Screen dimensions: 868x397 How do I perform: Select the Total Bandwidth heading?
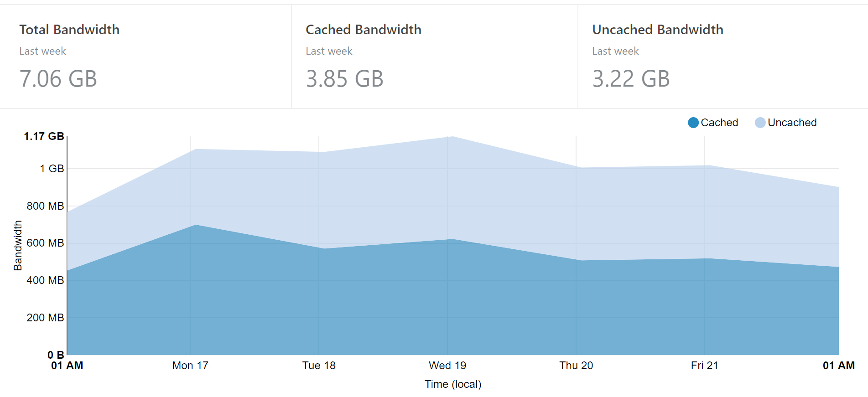69,30
